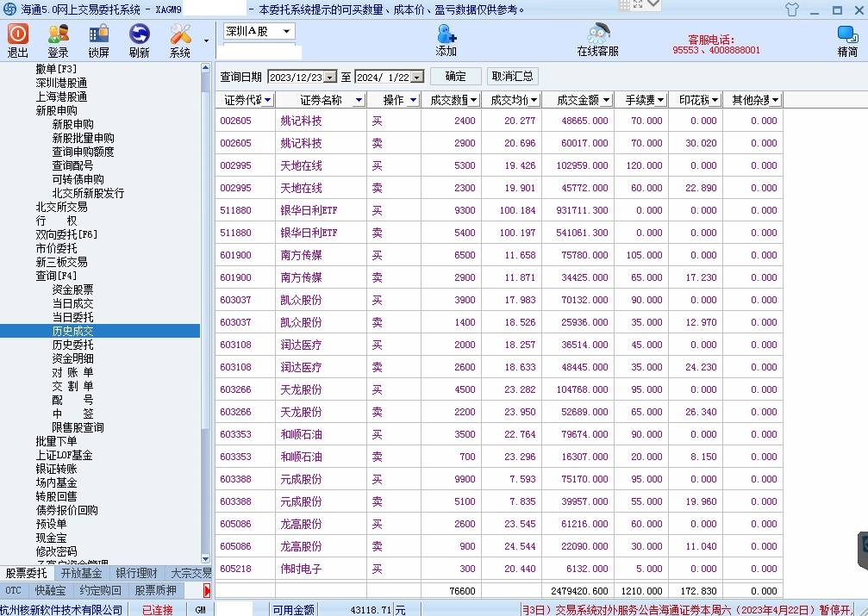The image size is (868, 616).
Task: Click the red arrow beside 股票质押
Action: click(x=207, y=590)
